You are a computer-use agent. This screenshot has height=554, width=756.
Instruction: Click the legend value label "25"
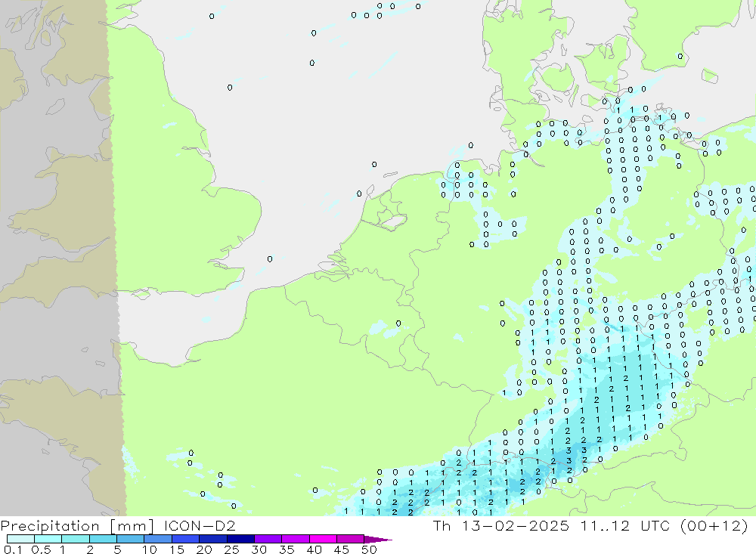231,549
